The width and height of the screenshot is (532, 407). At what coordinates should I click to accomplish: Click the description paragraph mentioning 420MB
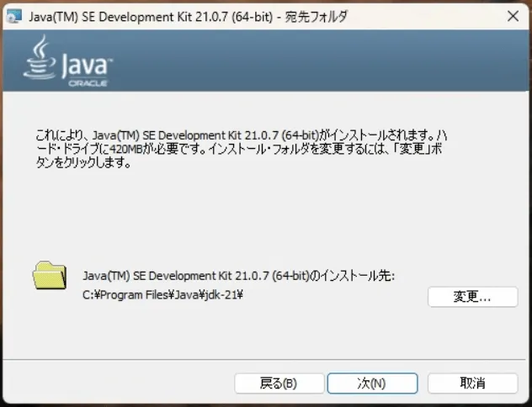(242, 149)
